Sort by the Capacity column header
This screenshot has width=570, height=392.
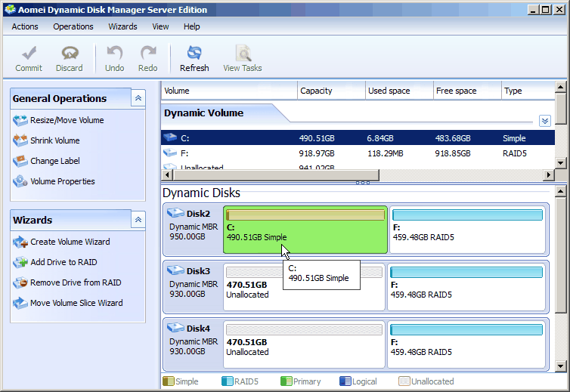pos(331,91)
